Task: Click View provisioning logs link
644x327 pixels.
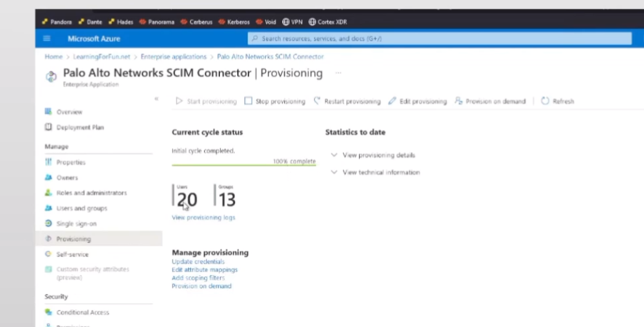Action: point(203,217)
